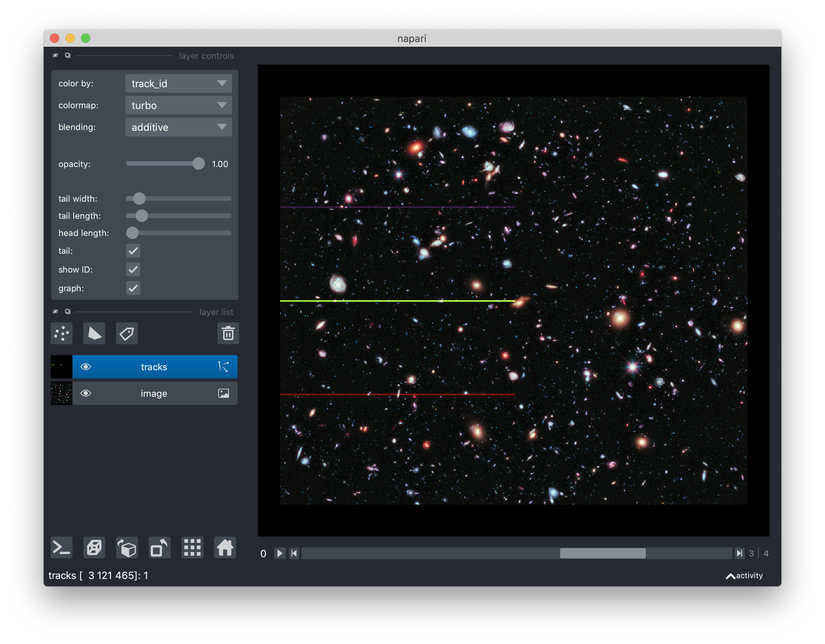Hide layer controls panel eye icon

coord(55,55)
